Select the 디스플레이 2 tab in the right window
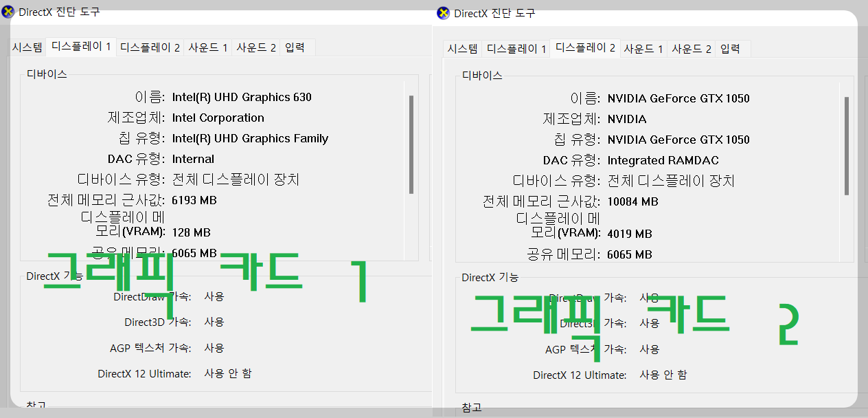Image resolution: width=868 pixels, height=418 pixels. [585, 47]
